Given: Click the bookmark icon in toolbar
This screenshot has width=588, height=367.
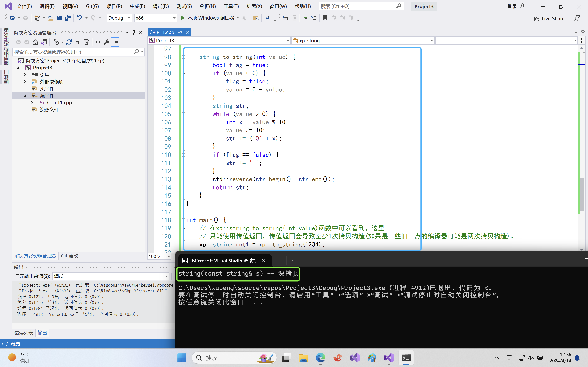Looking at the screenshot, I should pos(325,18).
